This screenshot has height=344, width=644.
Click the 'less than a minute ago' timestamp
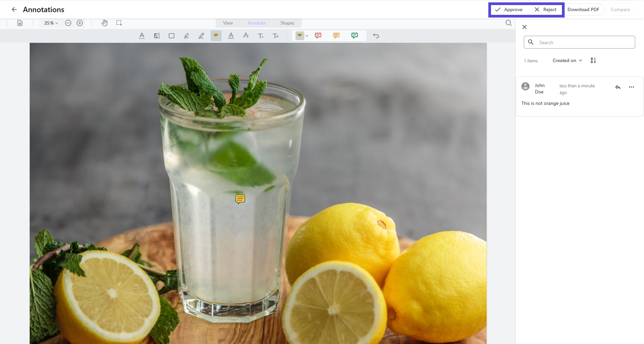[577, 89]
